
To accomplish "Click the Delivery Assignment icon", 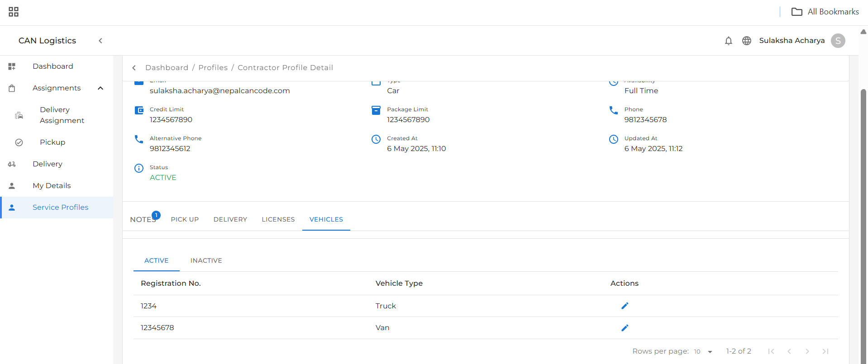I will pos(19,115).
